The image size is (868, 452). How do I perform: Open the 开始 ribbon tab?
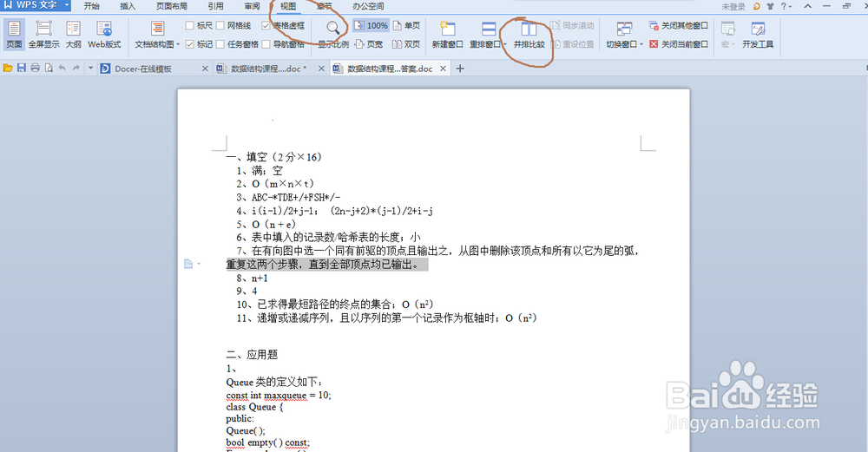pos(91,6)
